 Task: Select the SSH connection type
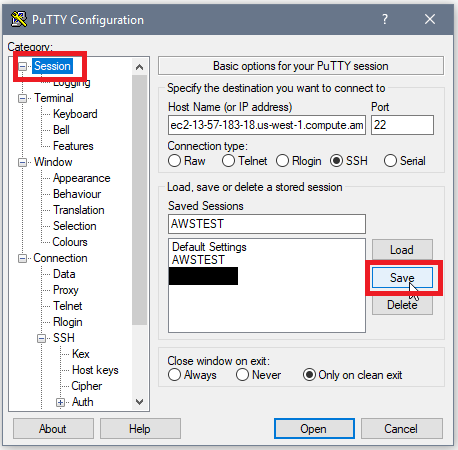click(349, 161)
